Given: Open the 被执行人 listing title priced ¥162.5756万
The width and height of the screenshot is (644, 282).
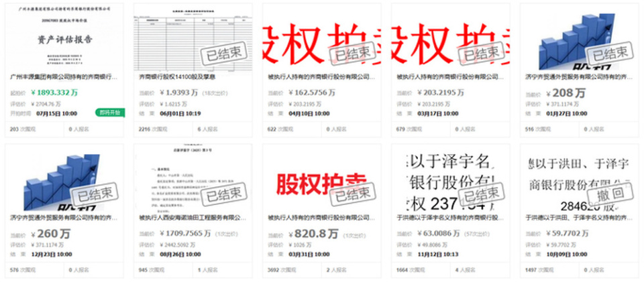Looking at the screenshot, I should [x=321, y=76].
